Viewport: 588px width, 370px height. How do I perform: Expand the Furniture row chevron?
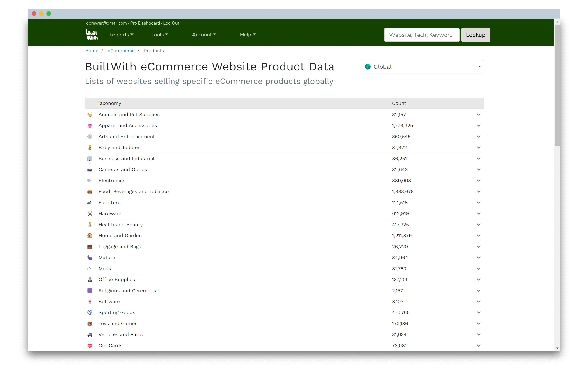478,203
